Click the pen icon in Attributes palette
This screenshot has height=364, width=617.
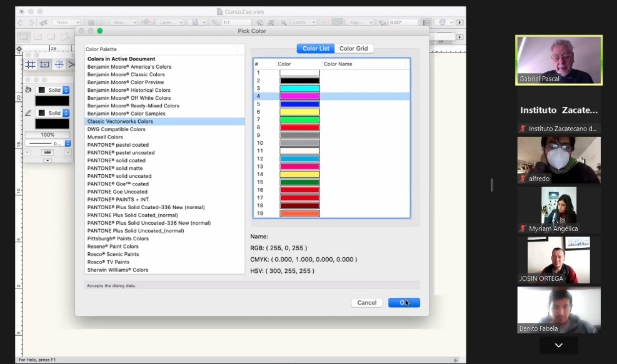tap(28, 113)
